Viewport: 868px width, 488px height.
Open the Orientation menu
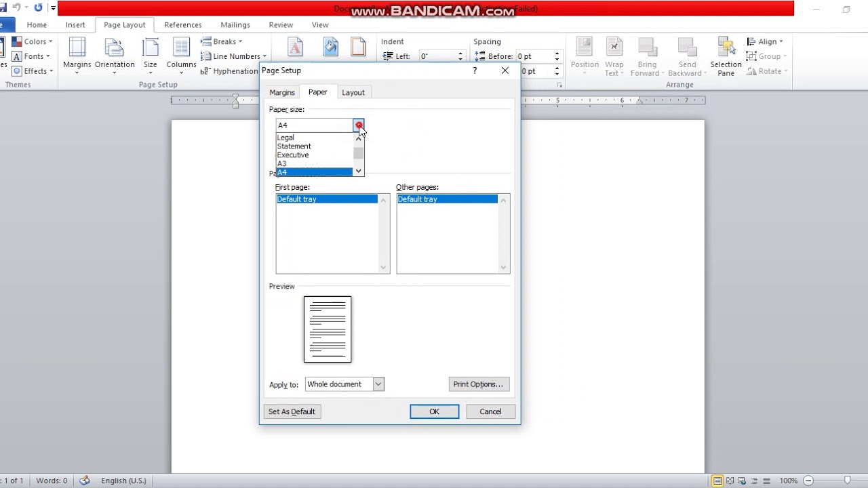[115, 56]
